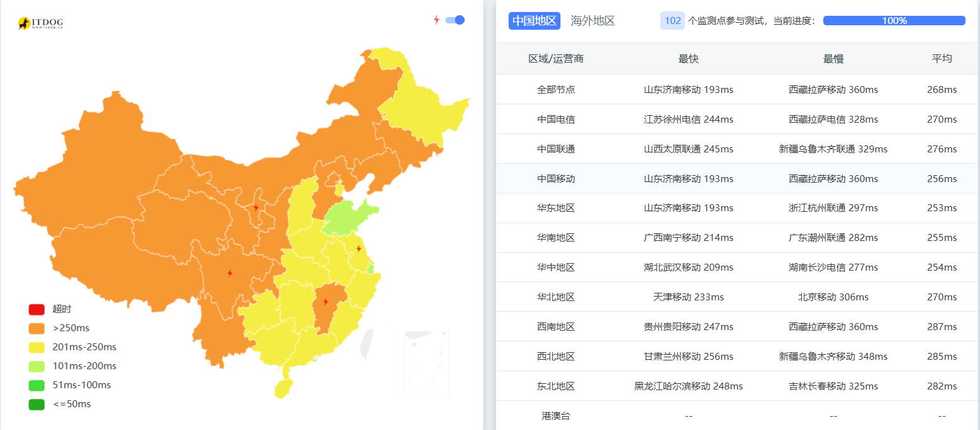980x430 pixels.
Task: Click the 最快 column header
Action: click(x=689, y=59)
